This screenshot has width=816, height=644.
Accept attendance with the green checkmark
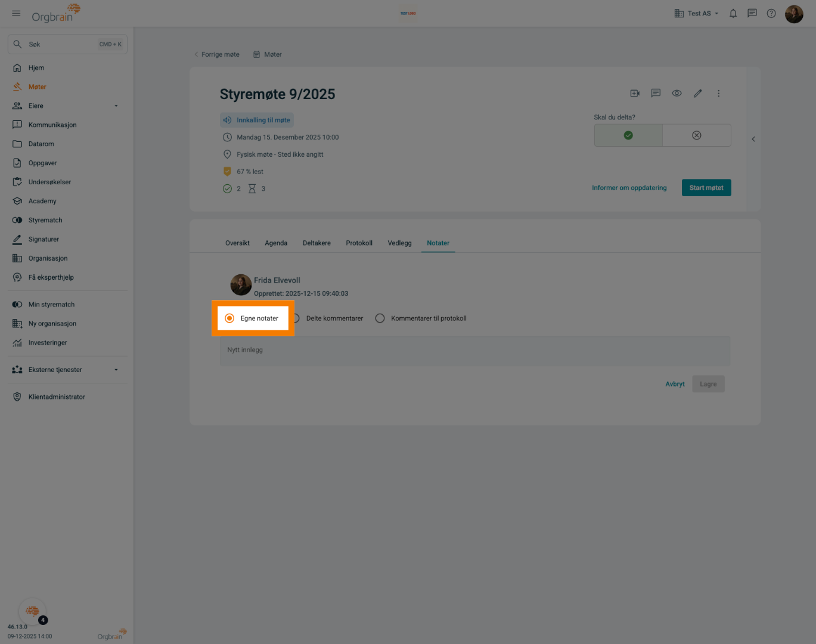(x=628, y=135)
